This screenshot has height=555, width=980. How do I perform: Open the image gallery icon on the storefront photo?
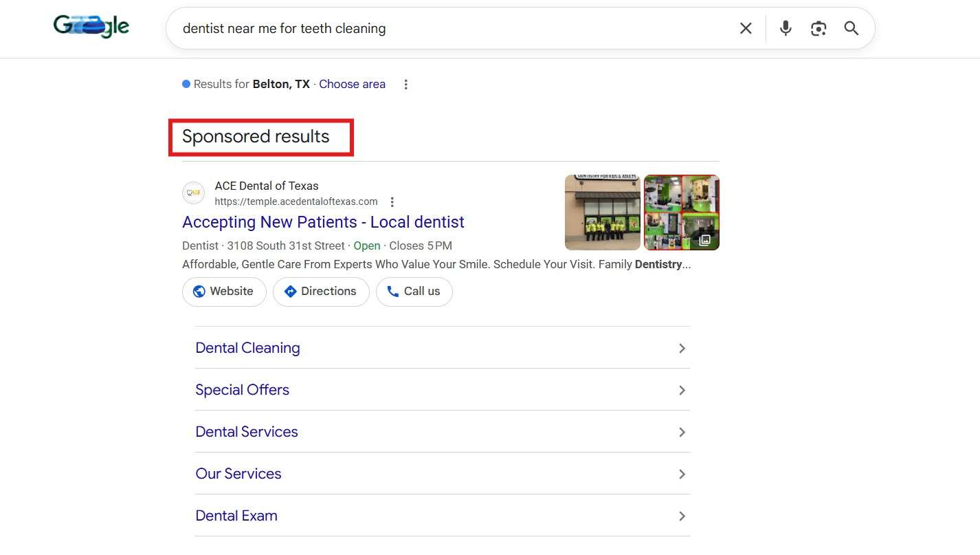tap(704, 240)
